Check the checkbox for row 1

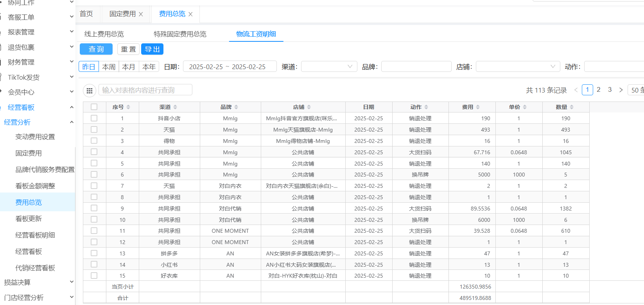click(94, 118)
